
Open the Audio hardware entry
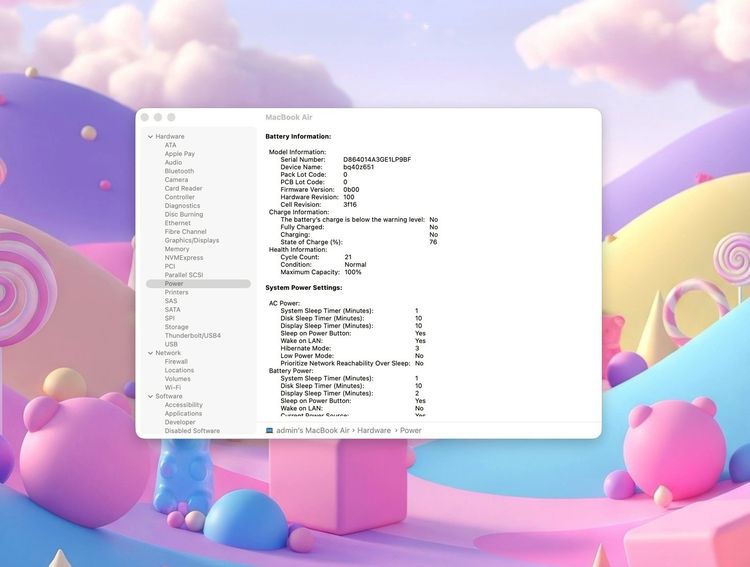[173, 162]
